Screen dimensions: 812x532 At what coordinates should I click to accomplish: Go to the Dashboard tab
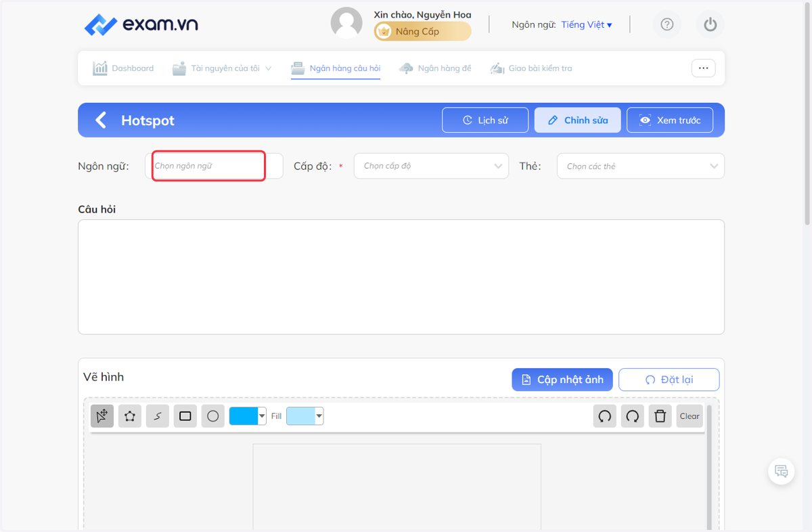click(123, 68)
